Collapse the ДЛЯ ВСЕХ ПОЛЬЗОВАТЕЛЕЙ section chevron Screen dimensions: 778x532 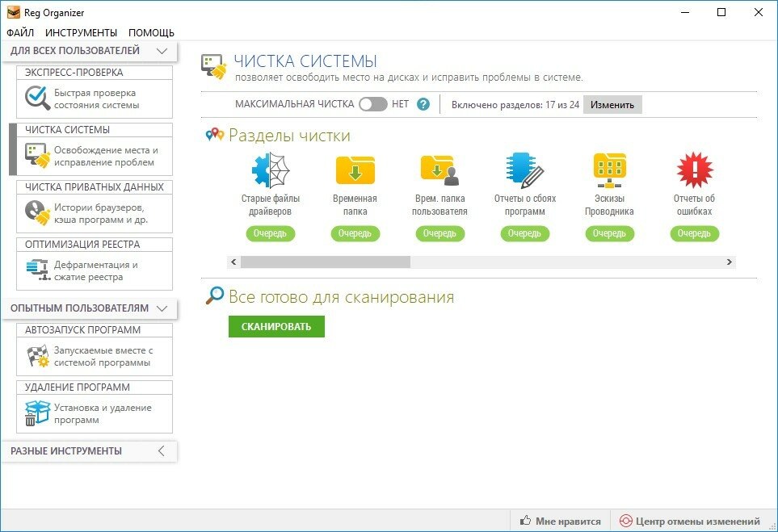[x=162, y=51]
